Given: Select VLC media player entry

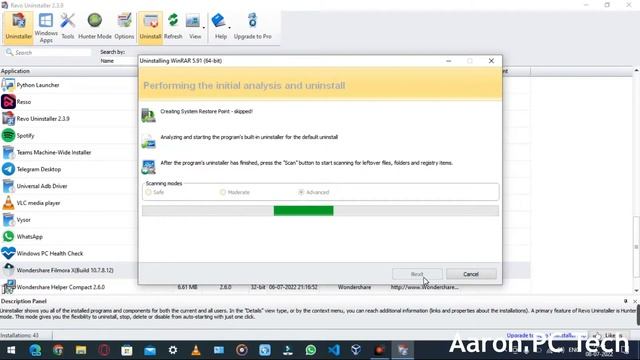Looking at the screenshot, I should click(x=38, y=203).
